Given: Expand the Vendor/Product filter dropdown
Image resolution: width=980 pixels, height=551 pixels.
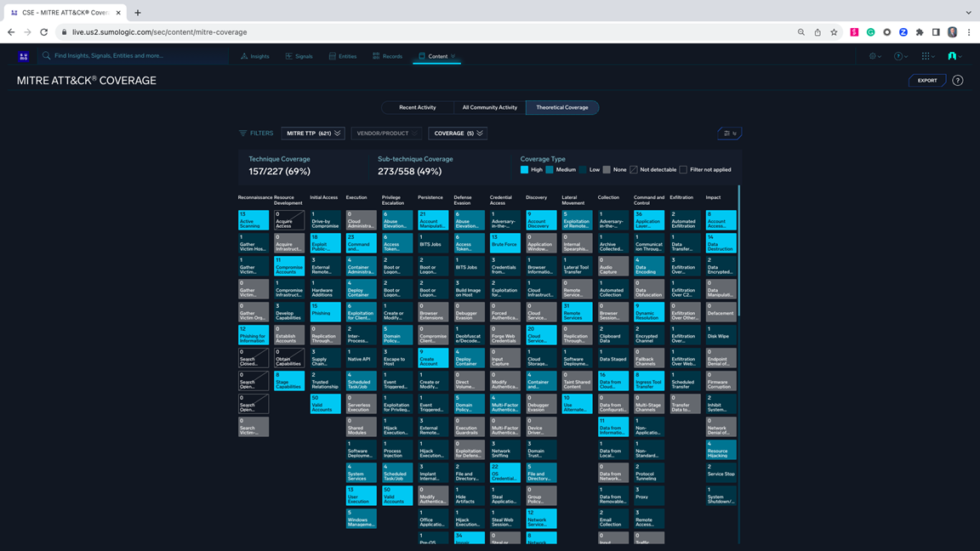Looking at the screenshot, I should [x=386, y=133].
